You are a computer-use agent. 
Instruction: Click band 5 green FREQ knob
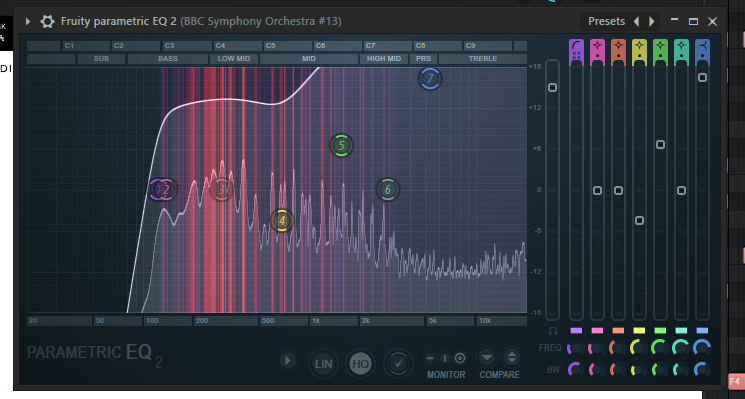(x=660, y=348)
